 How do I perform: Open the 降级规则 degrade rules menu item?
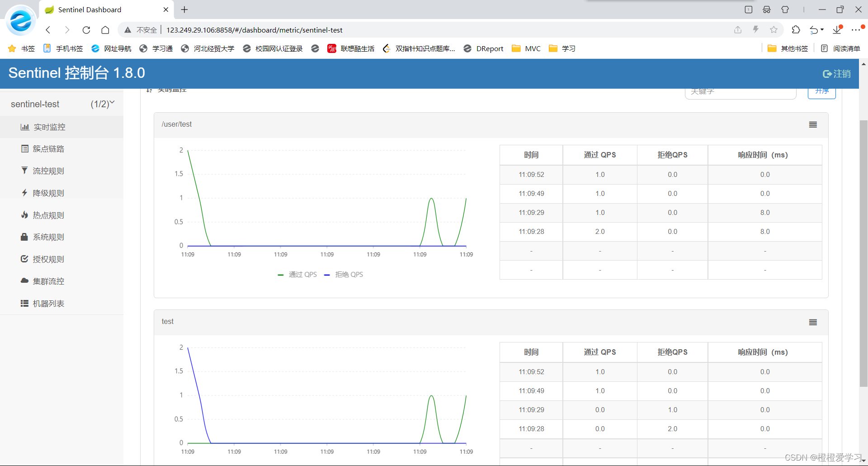click(x=61, y=193)
